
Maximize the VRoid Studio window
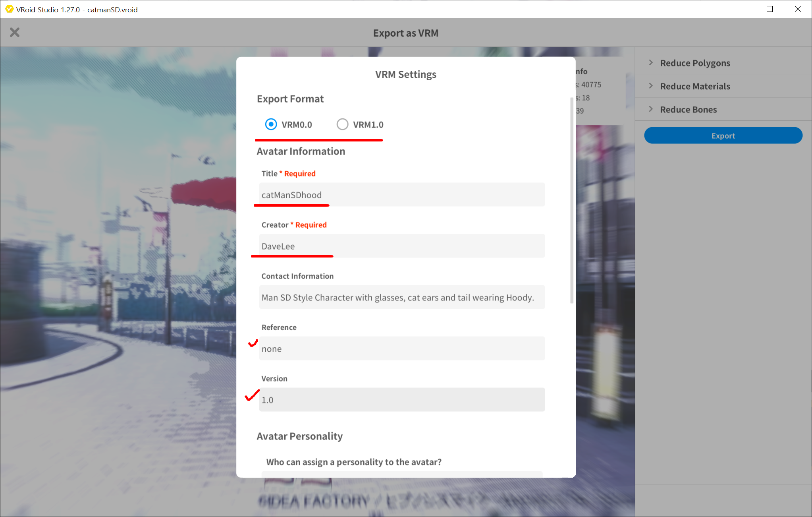pos(770,9)
